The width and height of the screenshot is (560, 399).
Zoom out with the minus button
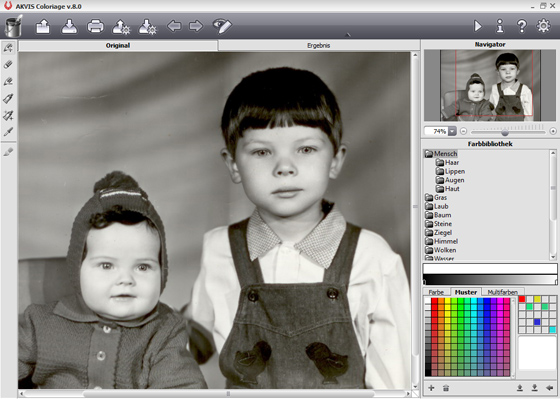463,131
